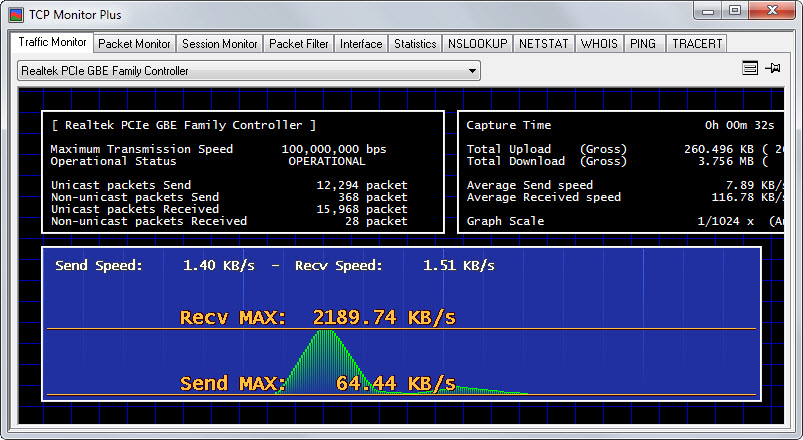Click the TCP Monitor Plus title icon

16,14
